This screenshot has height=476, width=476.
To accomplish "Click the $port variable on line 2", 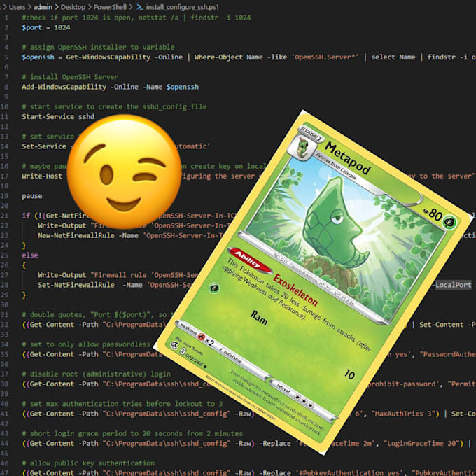I will coord(32,27).
